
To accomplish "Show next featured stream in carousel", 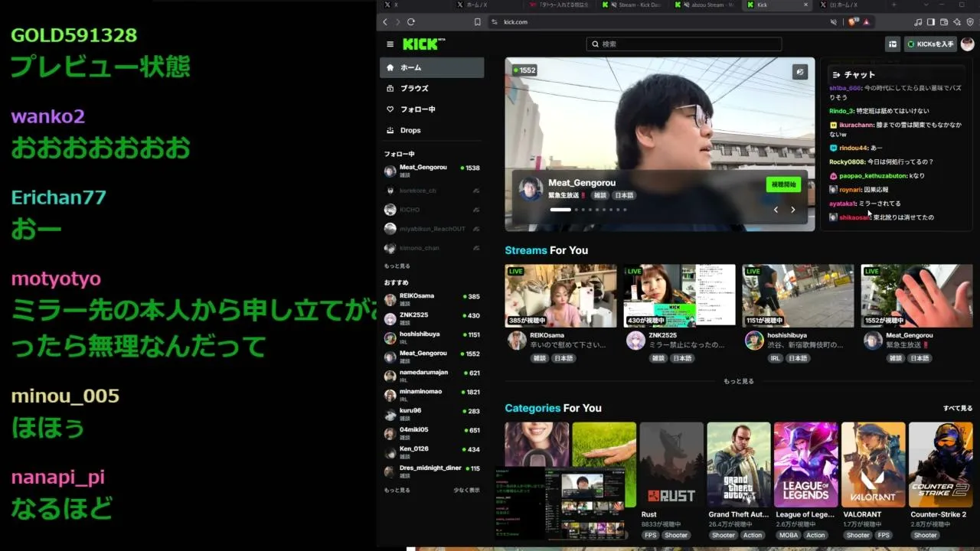I will [x=793, y=210].
